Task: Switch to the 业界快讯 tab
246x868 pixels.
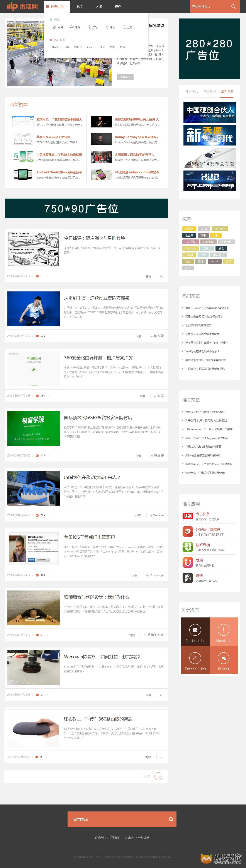Action: (x=191, y=91)
